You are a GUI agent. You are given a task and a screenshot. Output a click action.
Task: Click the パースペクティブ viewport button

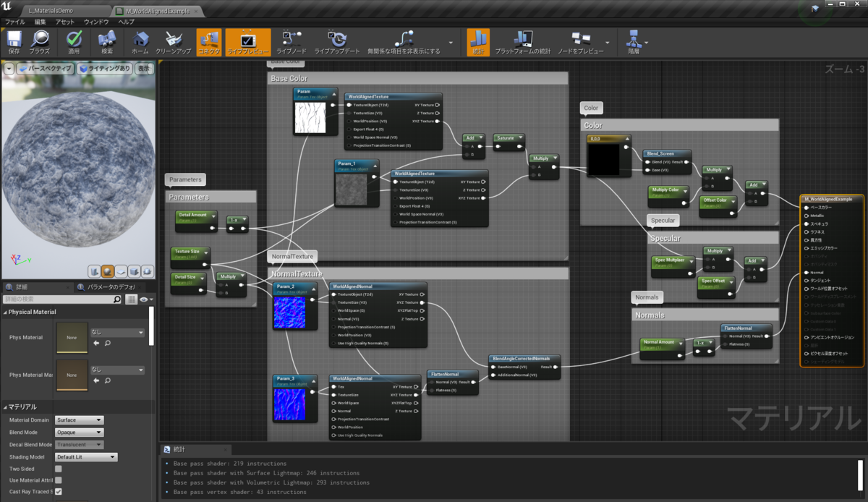(x=46, y=69)
